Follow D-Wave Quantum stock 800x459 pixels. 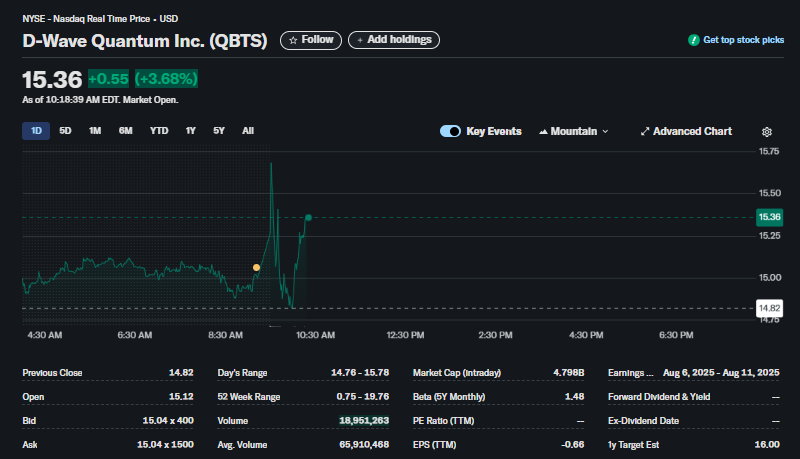click(x=311, y=40)
